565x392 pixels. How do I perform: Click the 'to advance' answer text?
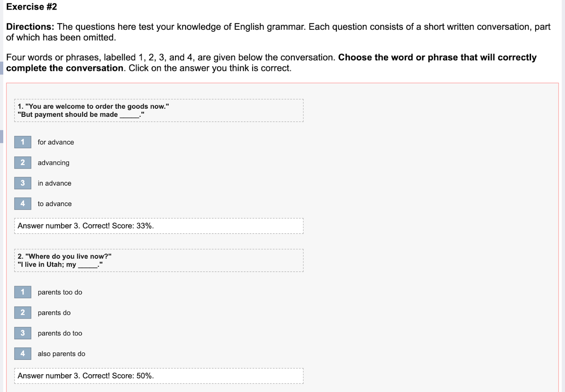(54, 204)
